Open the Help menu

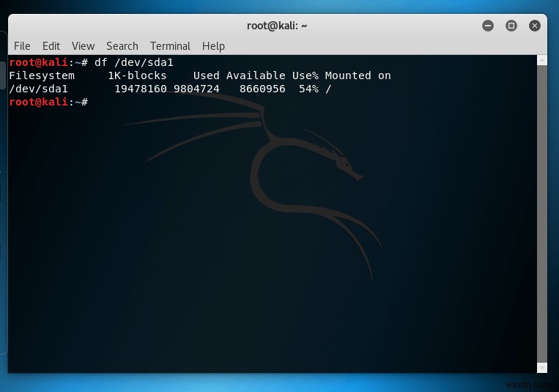click(x=213, y=46)
